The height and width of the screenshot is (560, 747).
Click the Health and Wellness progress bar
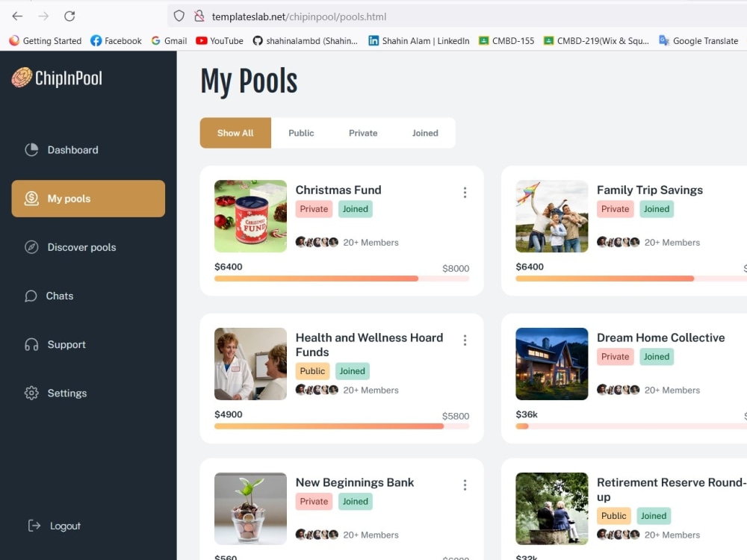(x=341, y=426)
